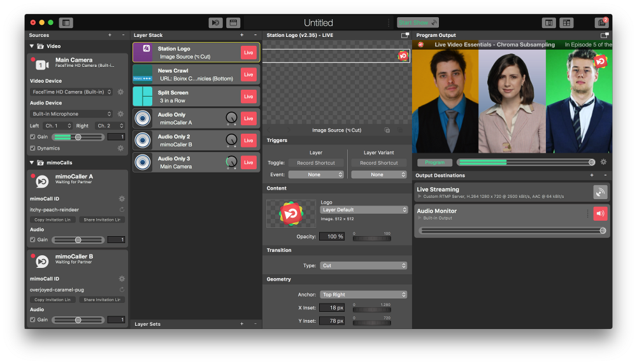Toggle Audio Only mimoCaller A Live button
637x364 pixels.
point(248,118)
